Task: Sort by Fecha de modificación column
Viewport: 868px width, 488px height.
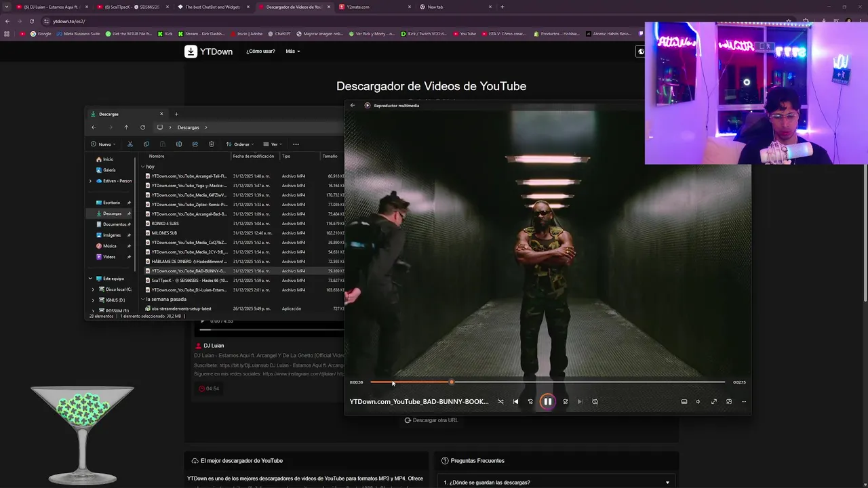Action: click(x=254, y=156)
